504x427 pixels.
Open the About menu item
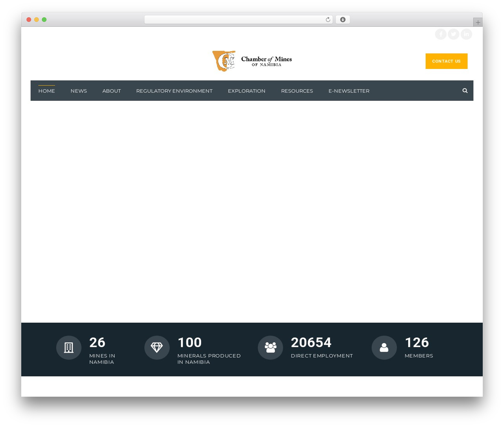pyautogui.click(x=111, y=91)
